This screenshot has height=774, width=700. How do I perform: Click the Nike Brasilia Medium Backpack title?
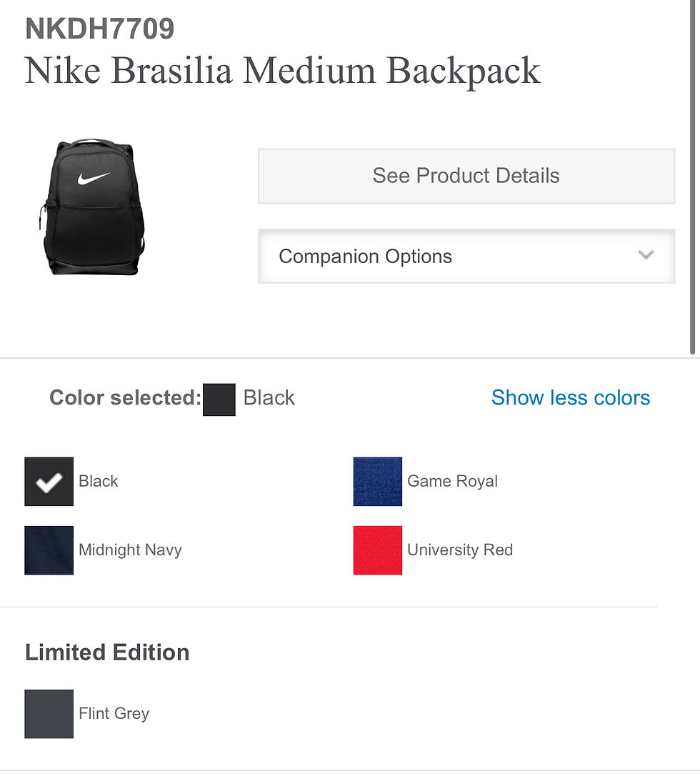(x=282, y=71)
